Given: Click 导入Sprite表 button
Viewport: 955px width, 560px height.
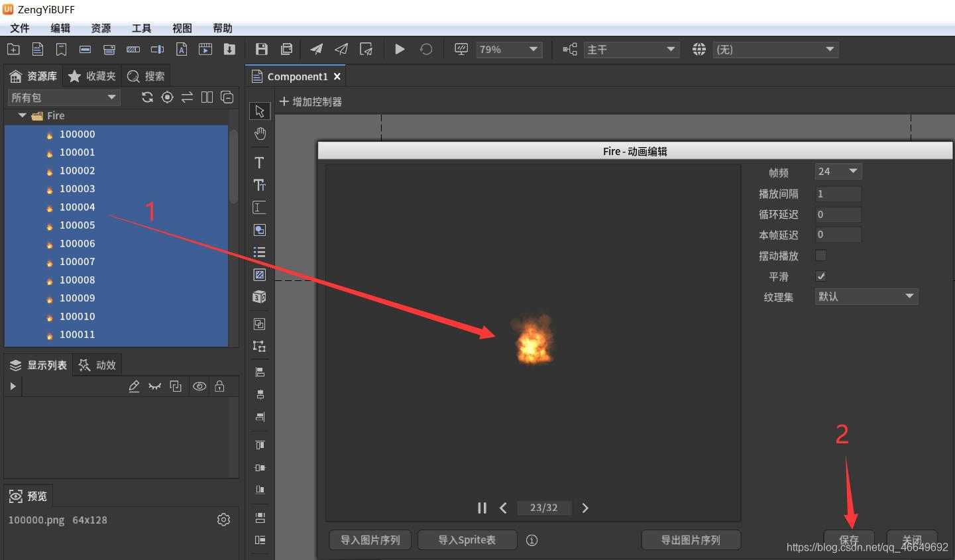Looking at the screenshot, I should coord(467,540).
